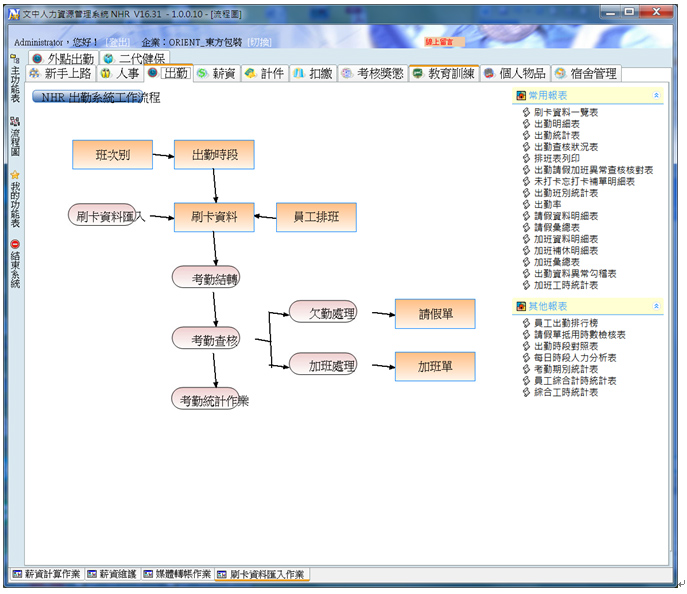Viewport: 687px width, 594px height.
Task: Click the 其他報表 panel header icon
Action: (x=521, y=306)
